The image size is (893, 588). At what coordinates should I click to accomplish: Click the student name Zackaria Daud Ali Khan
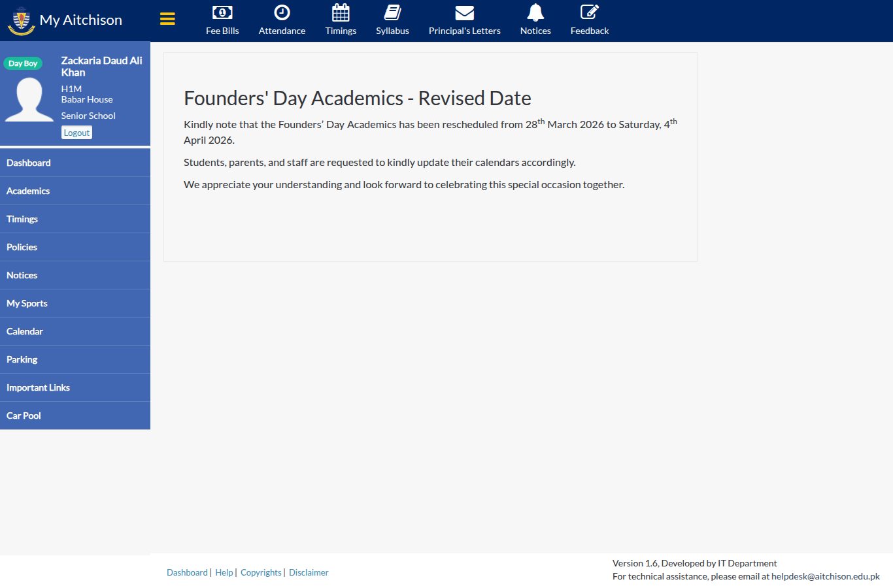[x=101, y=67]
